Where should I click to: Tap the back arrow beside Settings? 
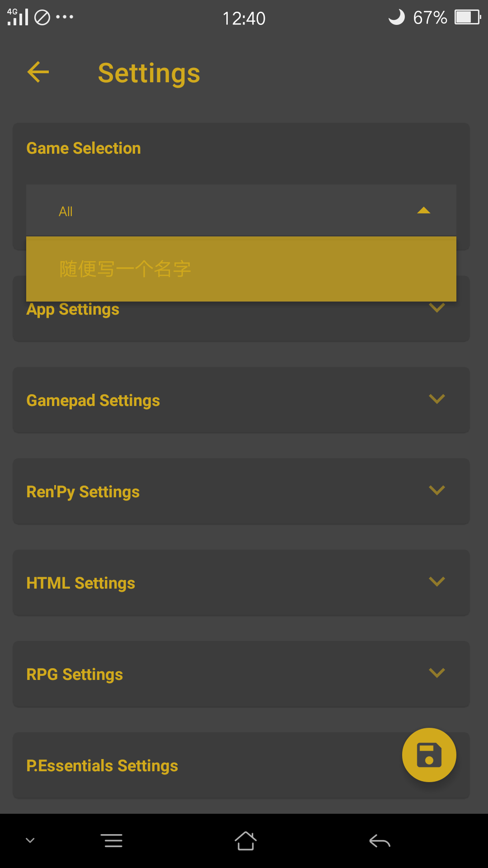[38, 72]
